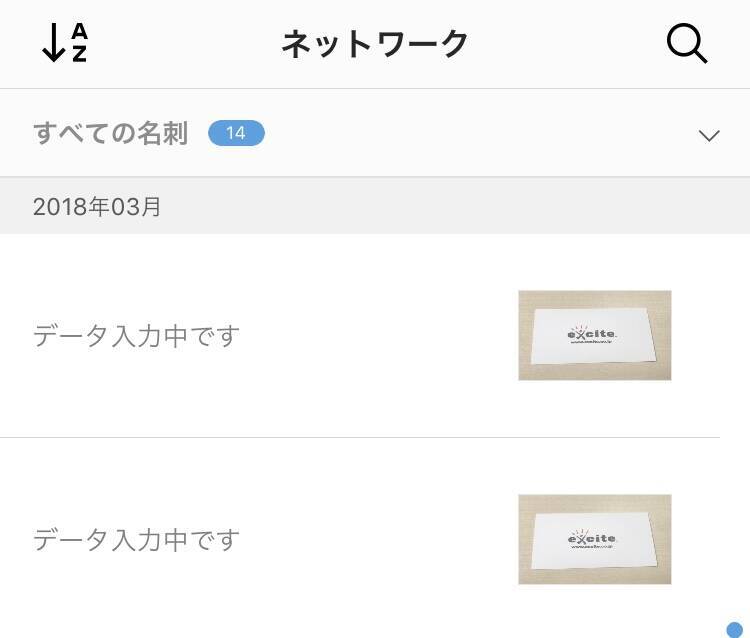
Task: Click the URL text on second card
Action: click(x=592, y=550)
